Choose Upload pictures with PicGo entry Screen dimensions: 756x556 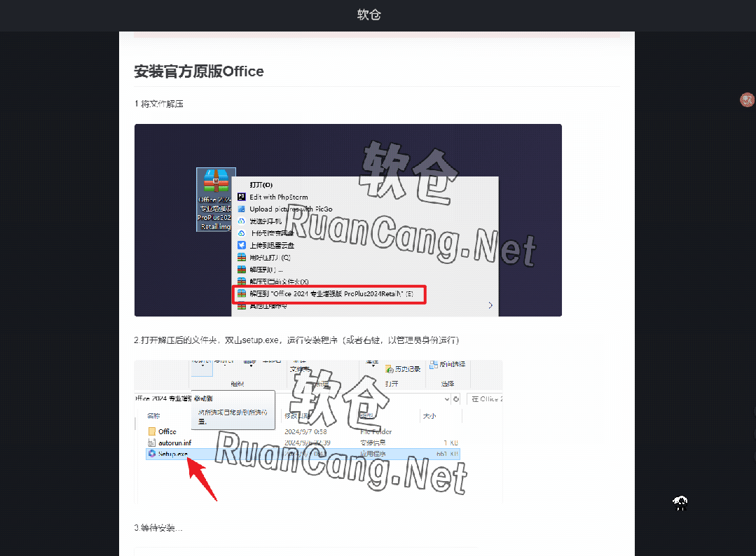pyautogui.click(x=290, y=209)
